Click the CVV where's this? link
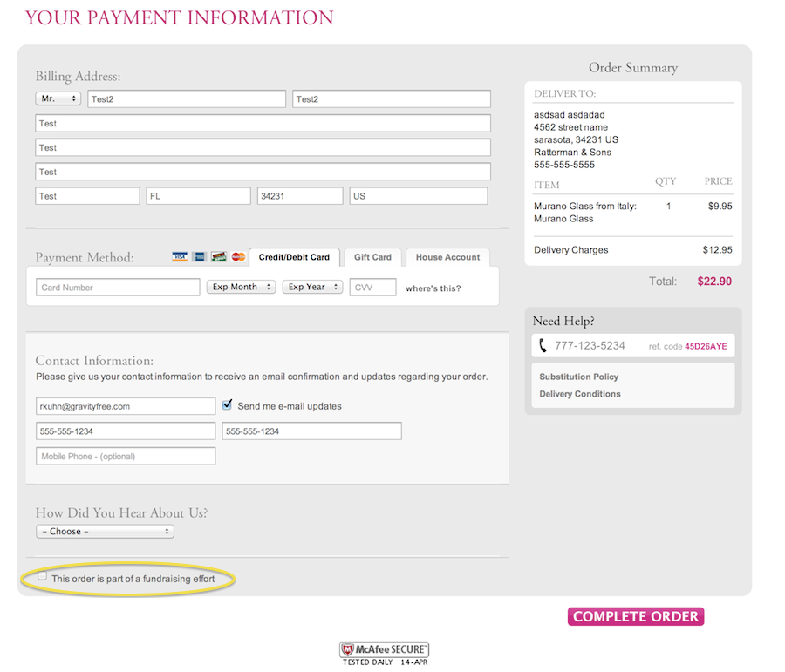The width and height of the screenshot is (785, 672). pos(433,288)
